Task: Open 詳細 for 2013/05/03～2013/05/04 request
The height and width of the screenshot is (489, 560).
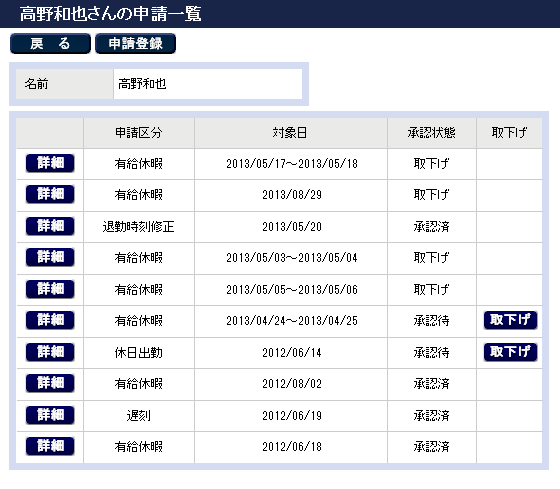Action: 50,257
